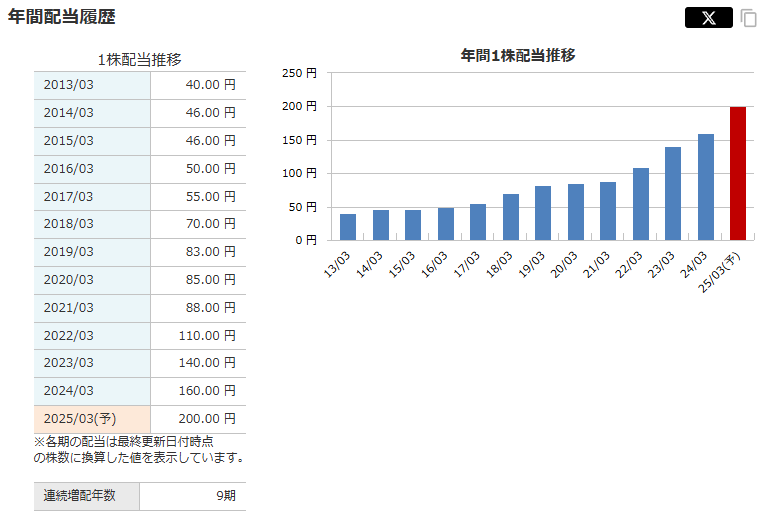Click the chart title 年間1株配当推移
The height and width of the screenshot is (517, 784).
[518, 55]
